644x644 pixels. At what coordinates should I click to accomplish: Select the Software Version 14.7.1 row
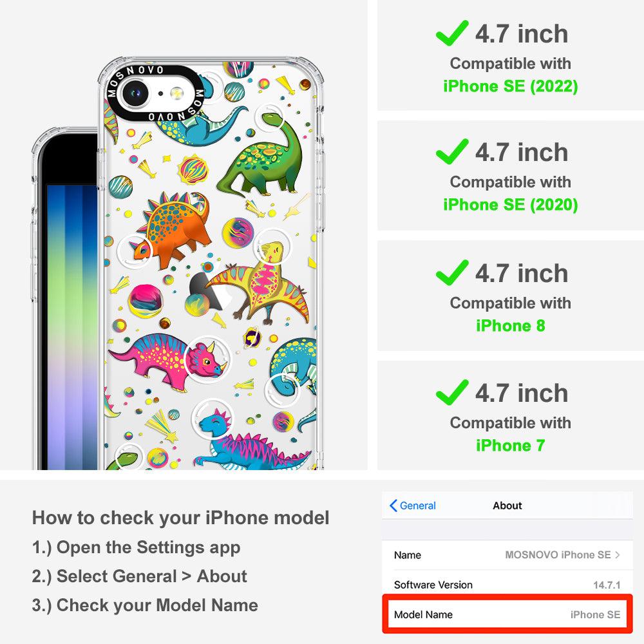point(507,585)
